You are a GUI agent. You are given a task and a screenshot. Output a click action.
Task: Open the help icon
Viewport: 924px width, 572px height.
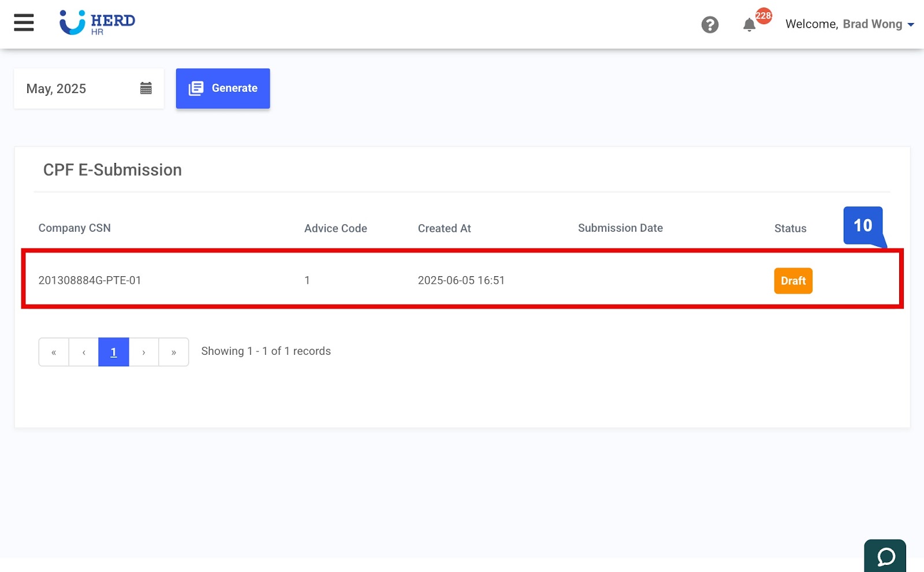point(710,24)
